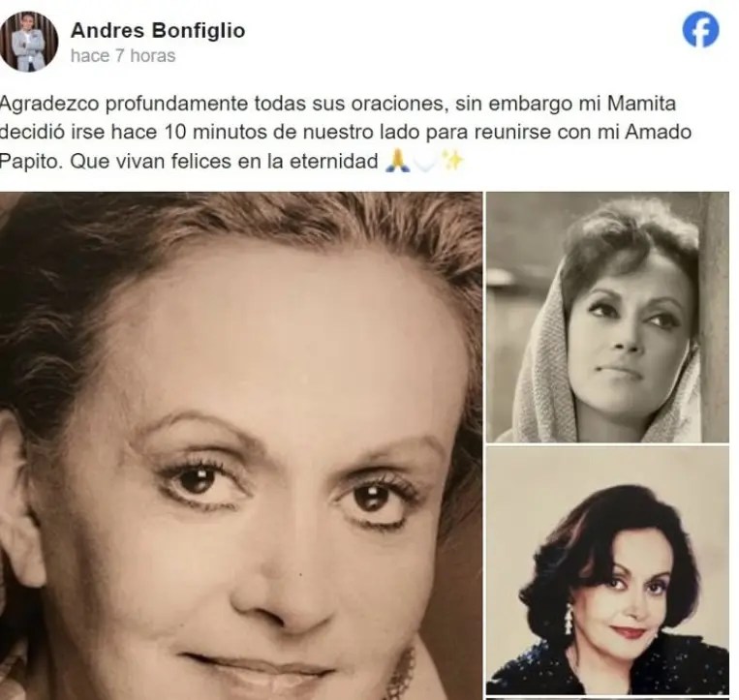The width and height of the screenshot is (739, 700).
Task: Click the post text starting "Agradezco profundamente"
Action: point(346,132)
